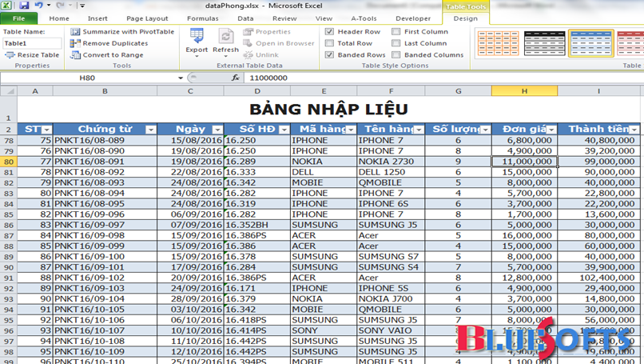Image resolution: width=644 pixels, height=364 pixels.
Task: Click the fx insert function icon
Action: pyautogui.click(x=236, y=78)
